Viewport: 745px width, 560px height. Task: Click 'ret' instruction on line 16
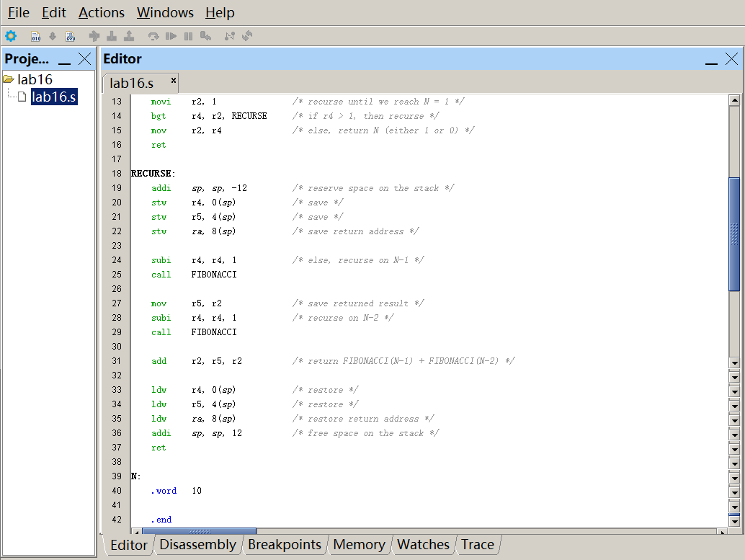159,145
